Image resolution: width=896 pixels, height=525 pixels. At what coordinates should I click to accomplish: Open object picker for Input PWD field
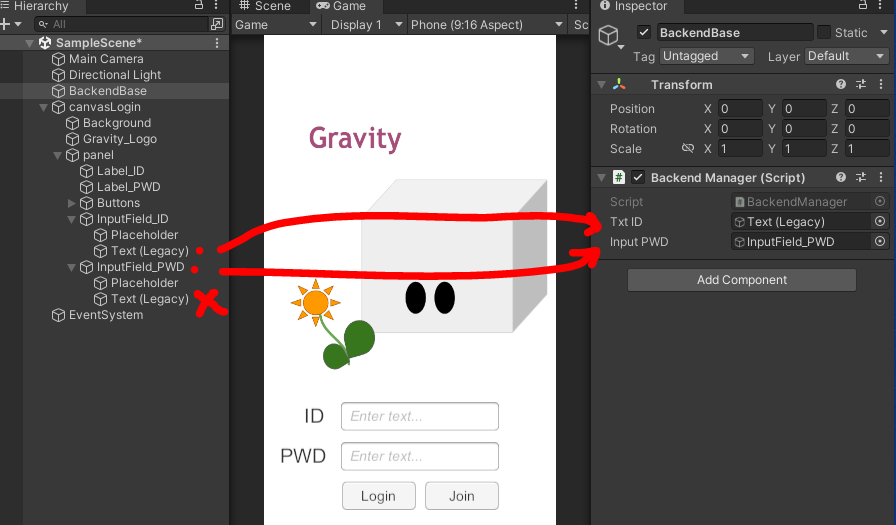tap(880, 241)
